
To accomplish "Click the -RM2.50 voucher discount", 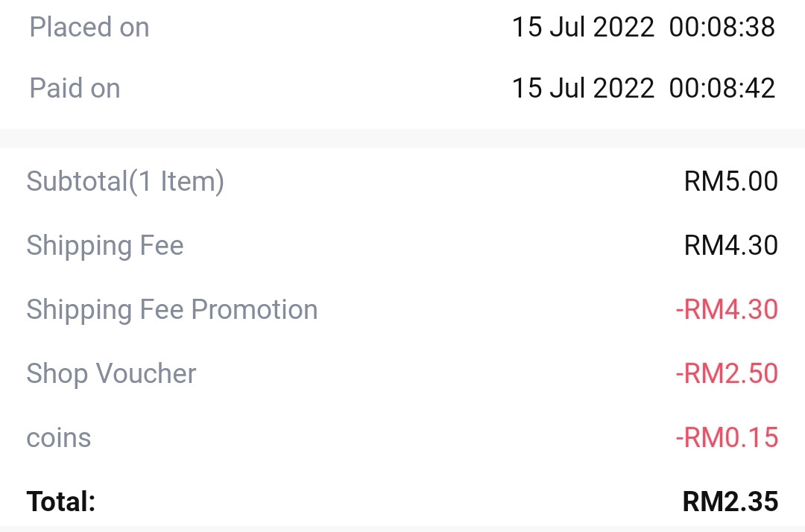I will 727,373.
